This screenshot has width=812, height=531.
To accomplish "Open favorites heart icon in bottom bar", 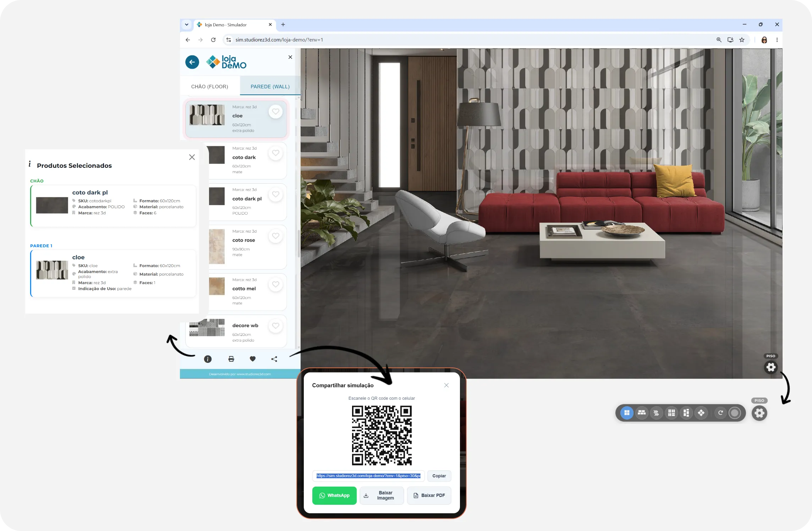I will [x=253, y=359].
